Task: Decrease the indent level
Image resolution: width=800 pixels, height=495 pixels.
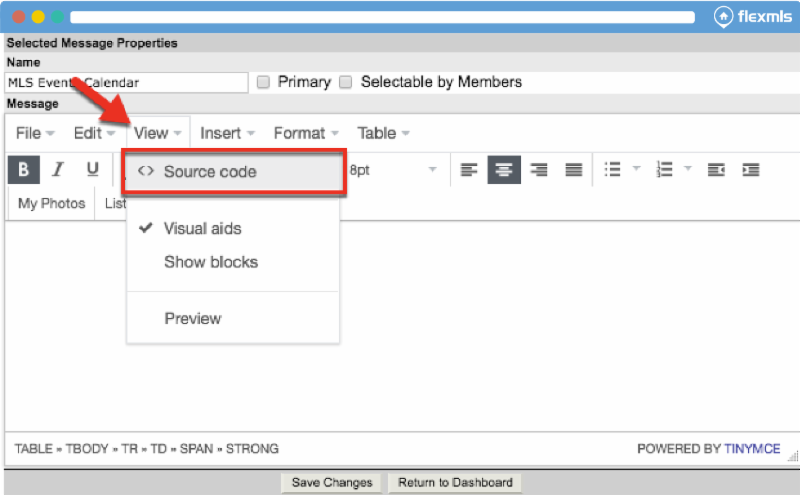Action: (715, 170)
